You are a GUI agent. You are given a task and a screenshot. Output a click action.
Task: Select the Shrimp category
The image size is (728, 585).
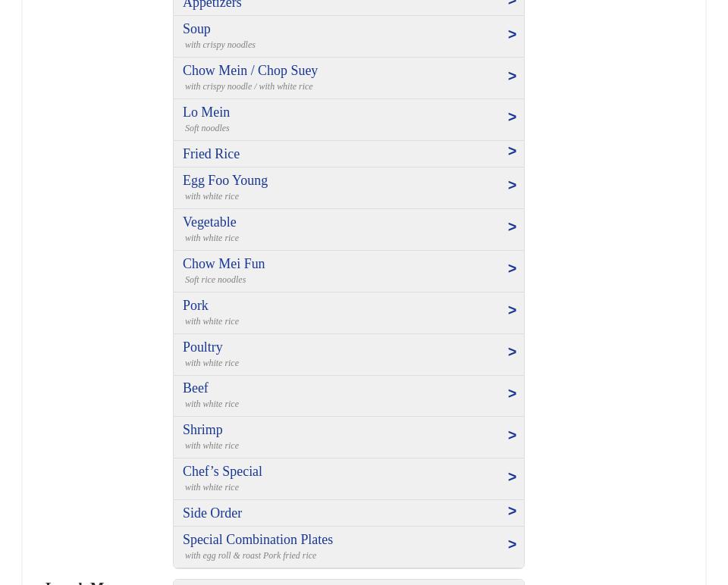point(202,430)
